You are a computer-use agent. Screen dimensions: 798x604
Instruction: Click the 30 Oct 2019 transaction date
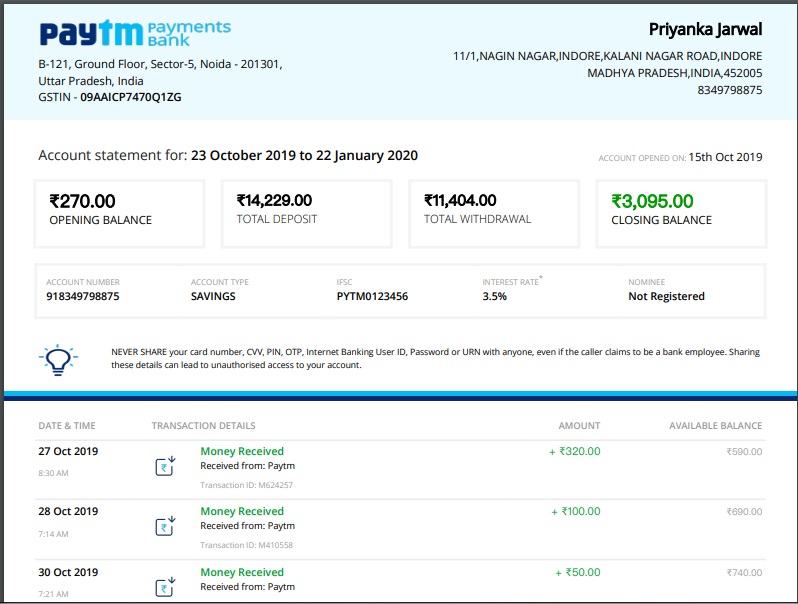(x=68, y=572)
